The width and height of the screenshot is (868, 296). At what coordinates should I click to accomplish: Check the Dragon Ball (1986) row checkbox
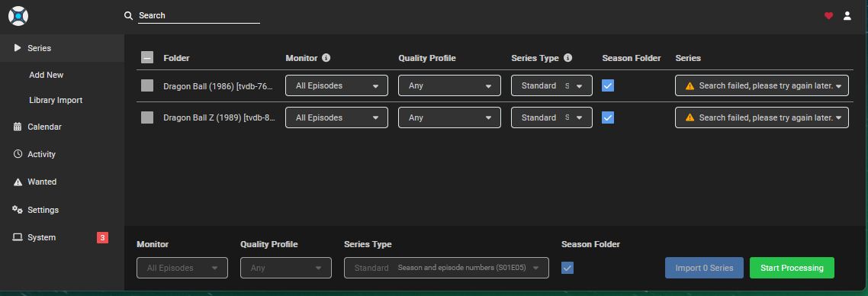(x=147, y=85)
